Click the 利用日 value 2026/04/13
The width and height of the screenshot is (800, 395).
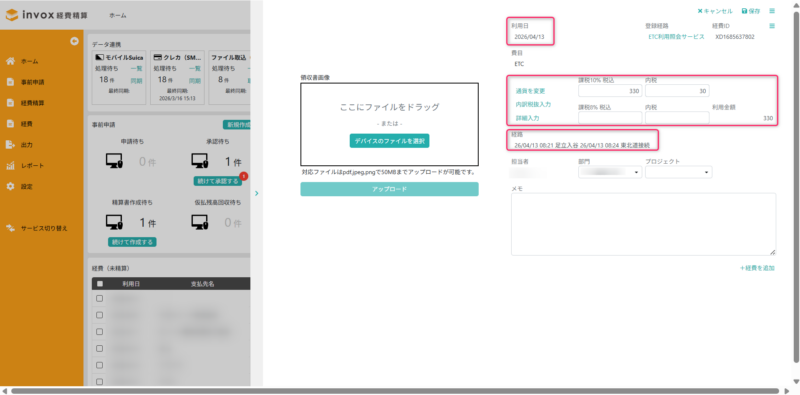530,37
